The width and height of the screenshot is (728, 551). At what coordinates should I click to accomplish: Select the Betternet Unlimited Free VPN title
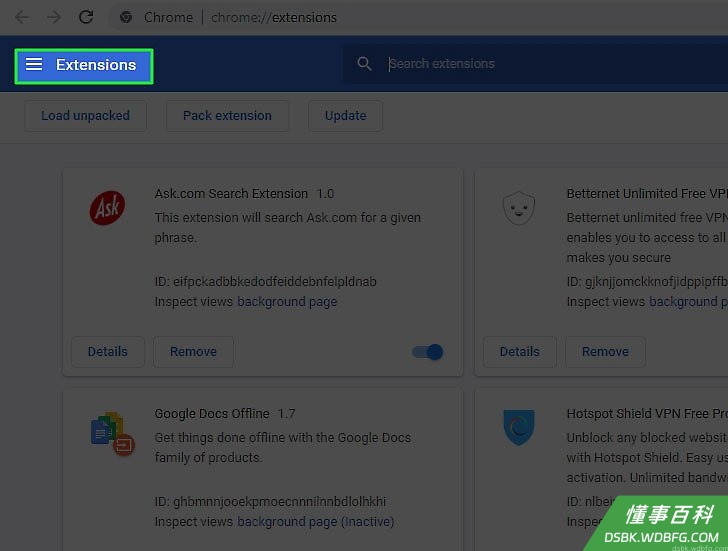[x=647, y=194]
